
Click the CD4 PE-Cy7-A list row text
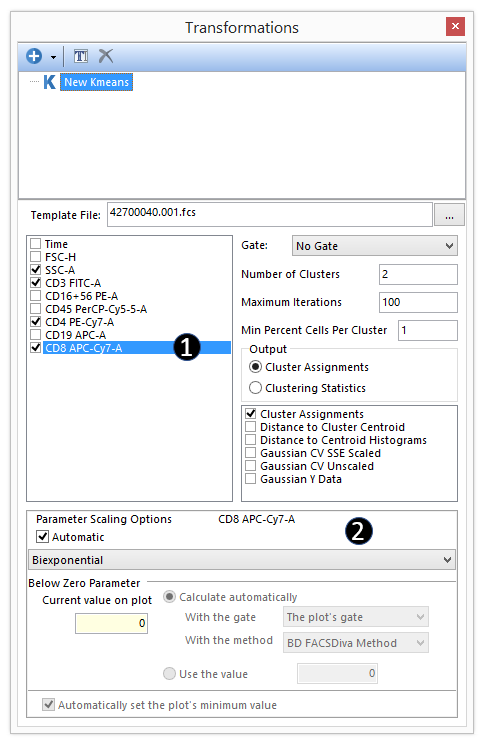coord(79,322)
